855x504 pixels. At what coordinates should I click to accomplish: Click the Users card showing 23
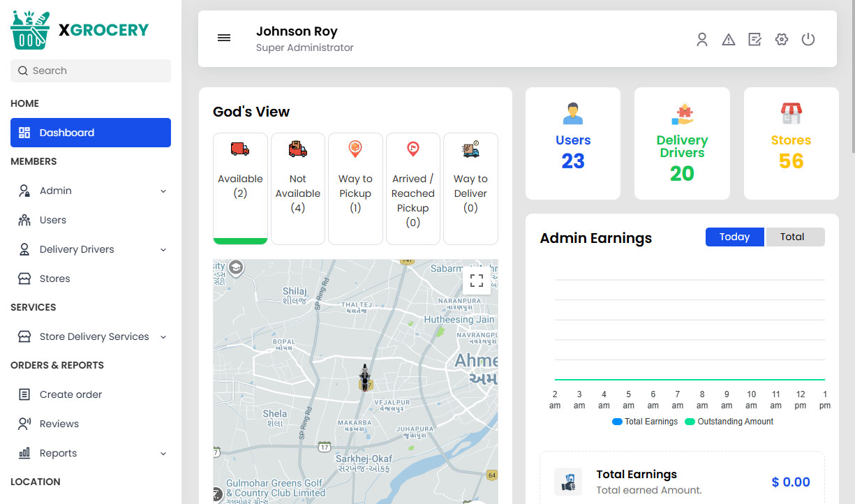(x=573, y=143)
